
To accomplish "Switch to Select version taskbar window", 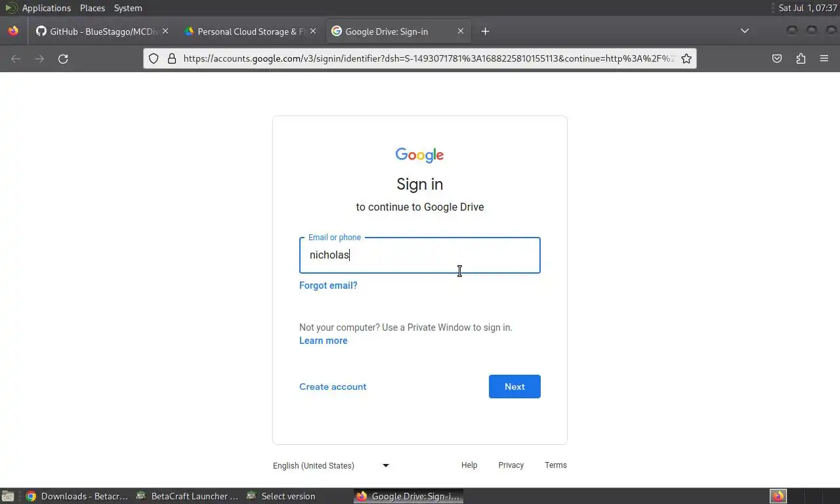I will [x=298, y=496].
